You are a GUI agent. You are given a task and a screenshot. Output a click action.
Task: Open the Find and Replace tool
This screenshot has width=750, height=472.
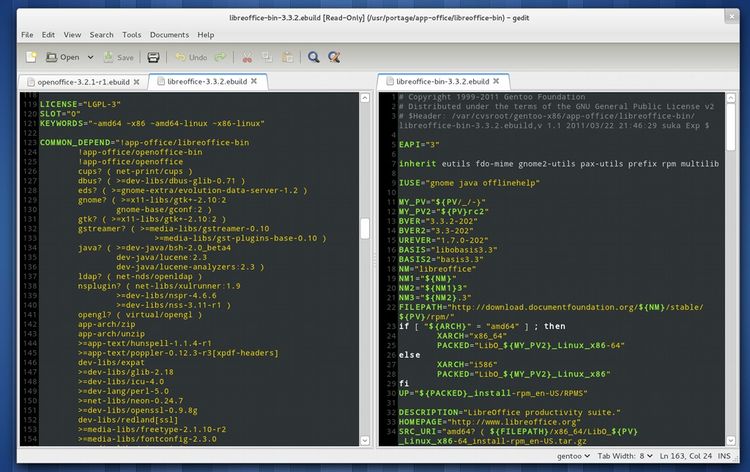(334, 58)
